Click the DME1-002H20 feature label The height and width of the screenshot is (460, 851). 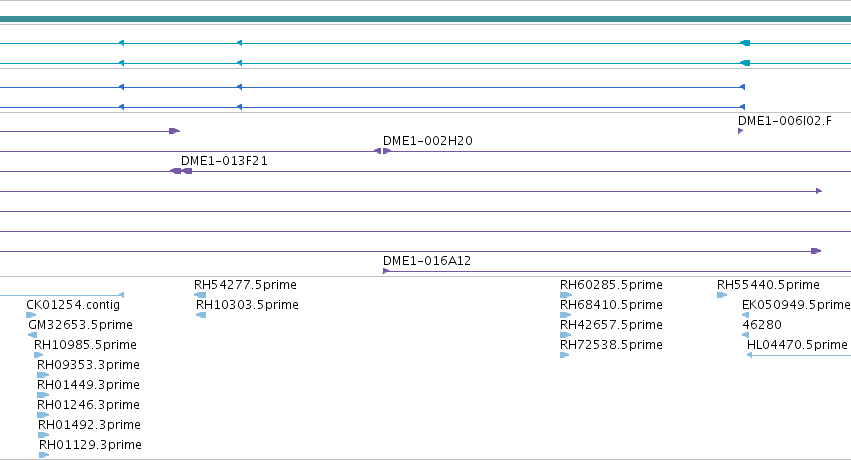pos(428,141)
